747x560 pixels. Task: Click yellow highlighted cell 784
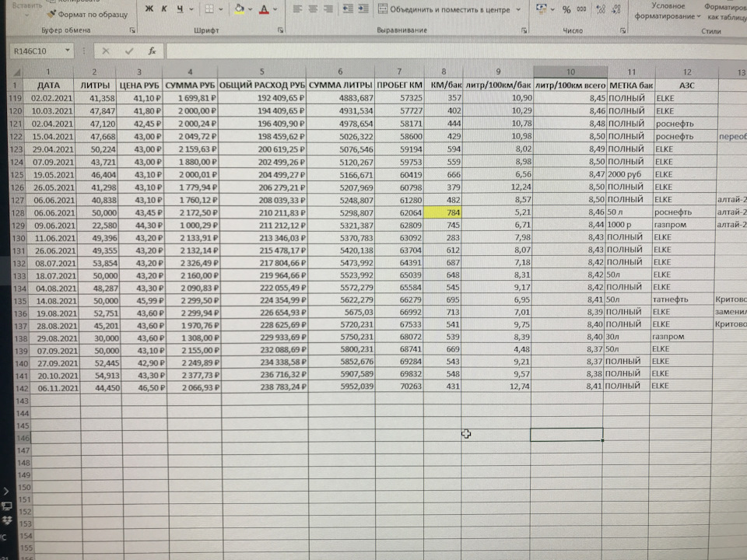pos(443,212)
